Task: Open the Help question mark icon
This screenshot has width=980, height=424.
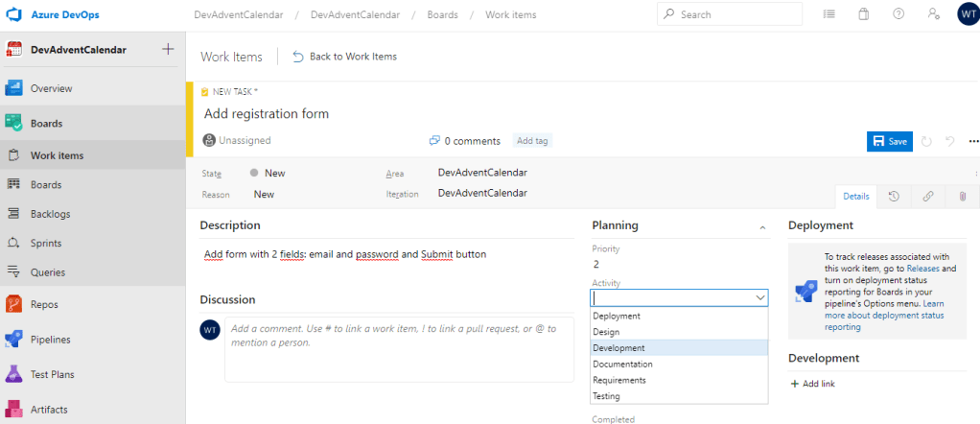Action: click(898, 14)
